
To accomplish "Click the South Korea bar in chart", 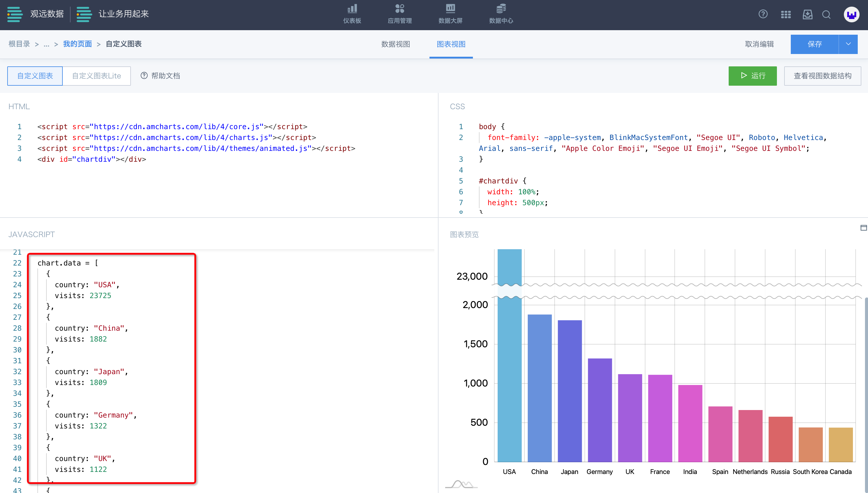I will (x=810, y=445).
